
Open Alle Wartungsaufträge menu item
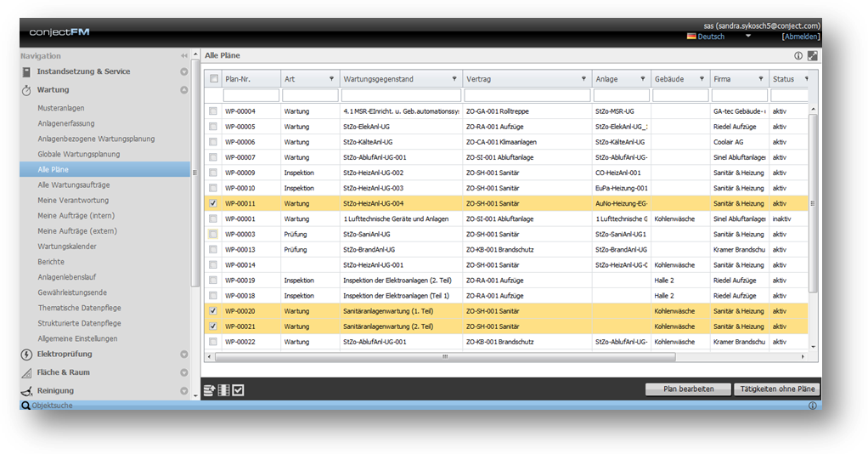74,185
